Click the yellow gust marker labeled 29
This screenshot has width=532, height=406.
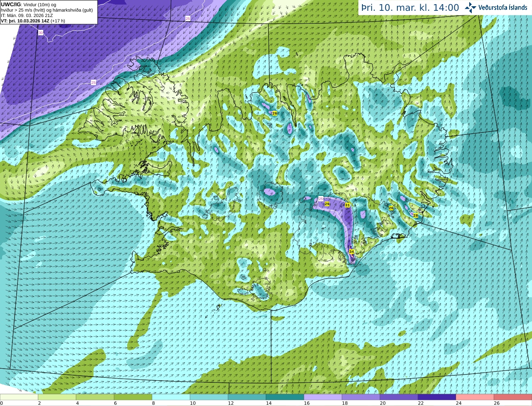click(x=327, y=204)
